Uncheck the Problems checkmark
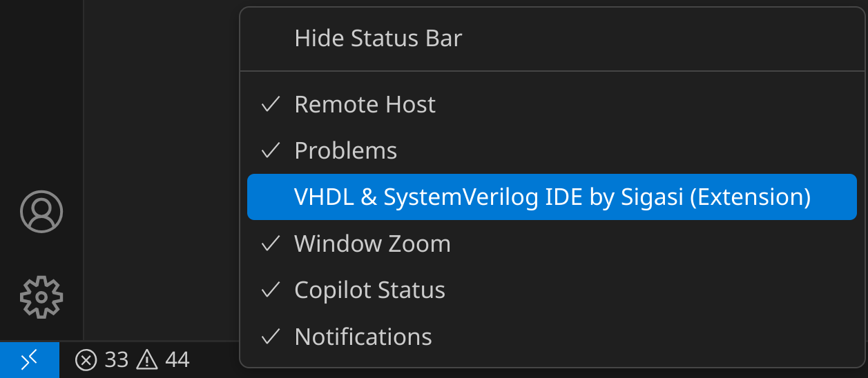The image size is (868, 378). pos(271,150)
